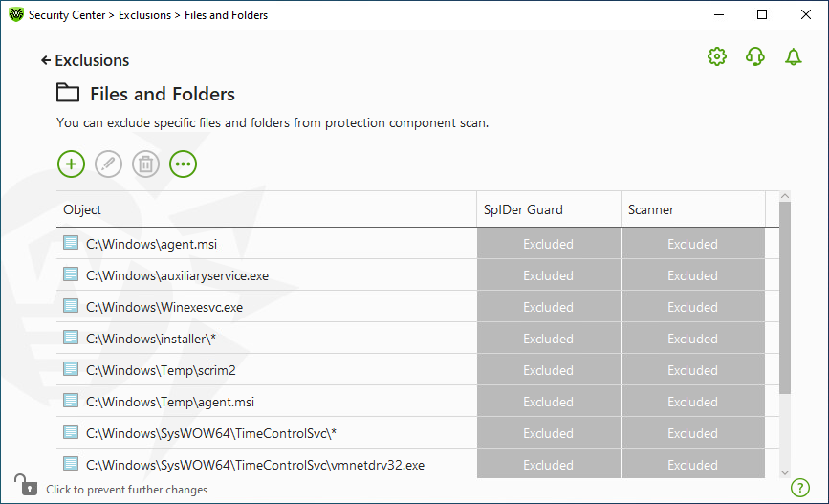Click the vertical scrollbar thumb
Image resolution: width=829 pixels, height=504 pixels.
coord(785,297)
